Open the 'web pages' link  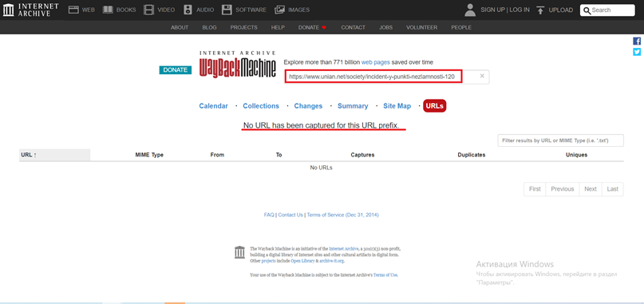point(375,62)
